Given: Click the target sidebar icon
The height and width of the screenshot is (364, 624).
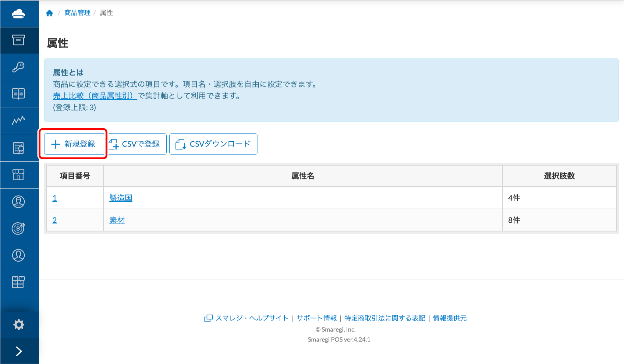Looking at the screenshot, I should click(x=18, y=228).
